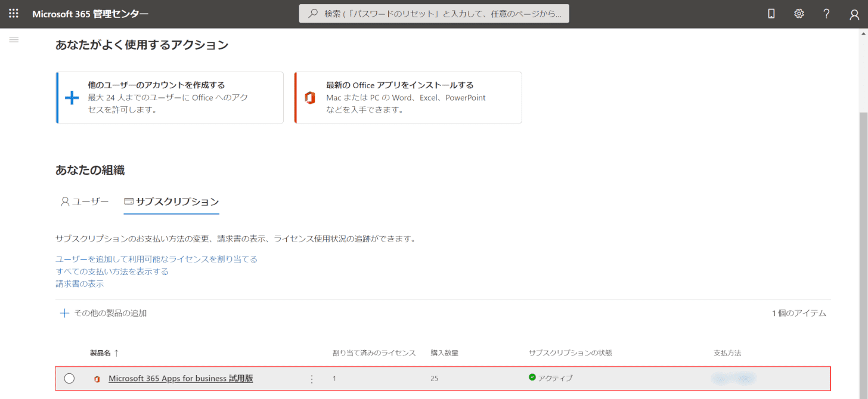This screenshot has height=399, width=868.
Task: Click その他の製品の追加 button
Action: [103, 313]
